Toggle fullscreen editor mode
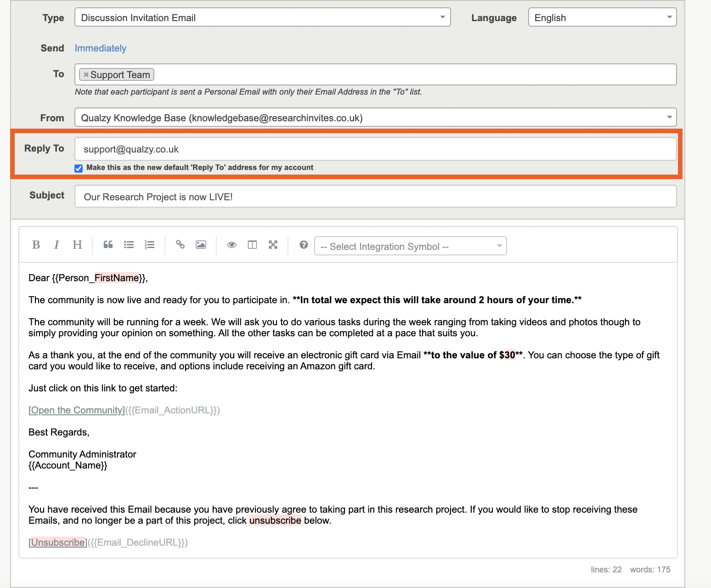Screen dimensions: 711x588 pos(273,245)
